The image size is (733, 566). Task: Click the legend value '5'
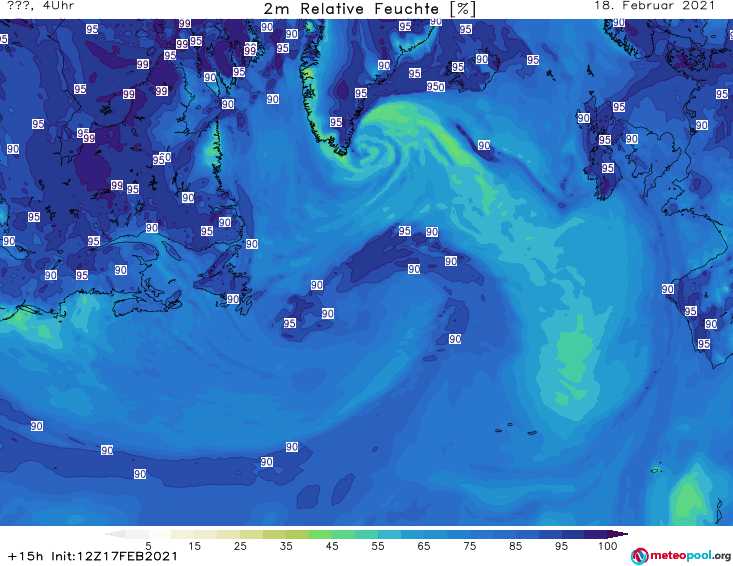pos(148,546)
